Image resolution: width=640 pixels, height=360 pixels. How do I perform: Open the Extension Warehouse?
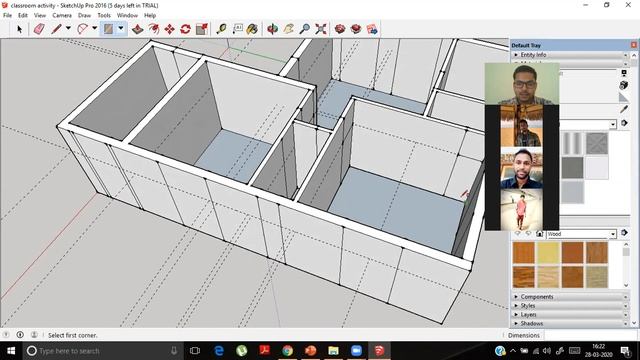point(356,29)
